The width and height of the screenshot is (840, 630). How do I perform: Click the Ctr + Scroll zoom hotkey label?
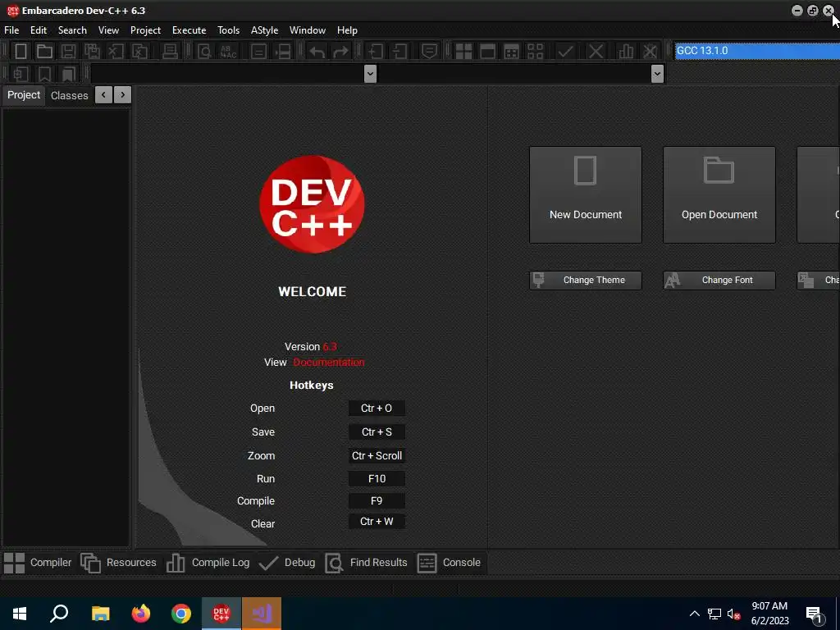377,456
